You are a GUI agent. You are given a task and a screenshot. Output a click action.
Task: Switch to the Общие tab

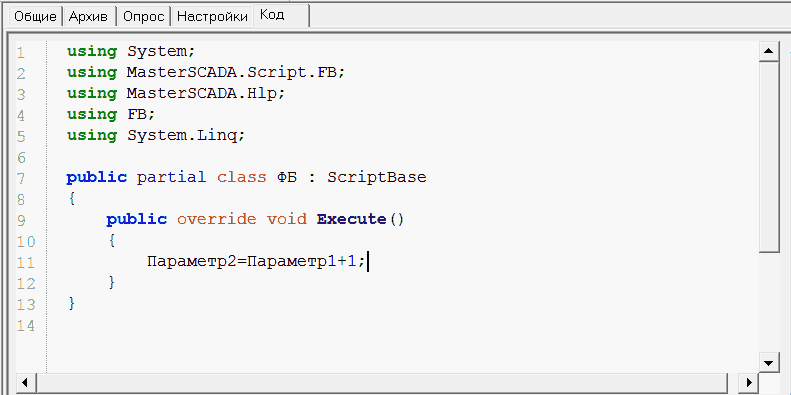[x=35, y=17]
